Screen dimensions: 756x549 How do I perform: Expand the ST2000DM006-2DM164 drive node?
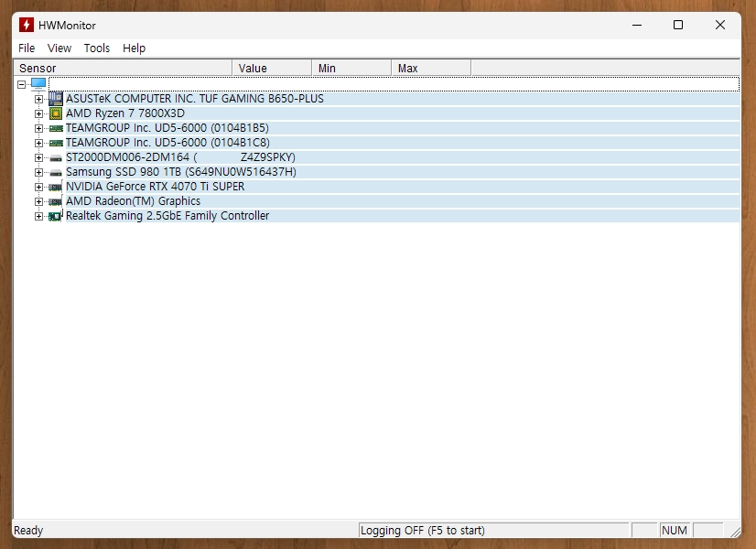click(x=38, y=157)
